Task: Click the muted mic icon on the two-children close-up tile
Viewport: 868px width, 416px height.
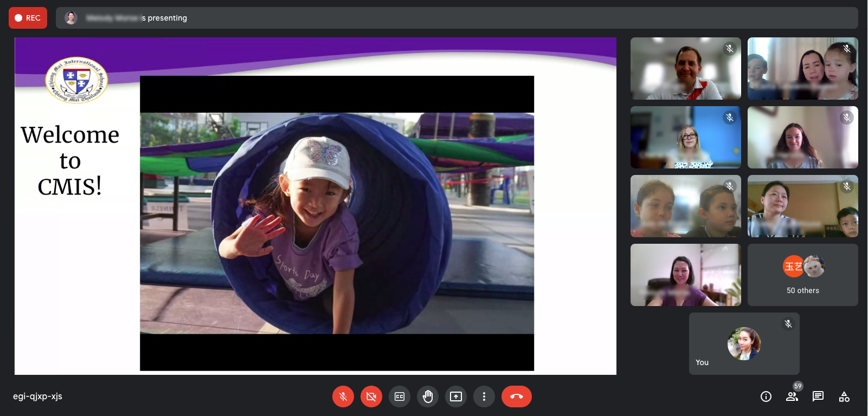Action: [x=730, y=186]
